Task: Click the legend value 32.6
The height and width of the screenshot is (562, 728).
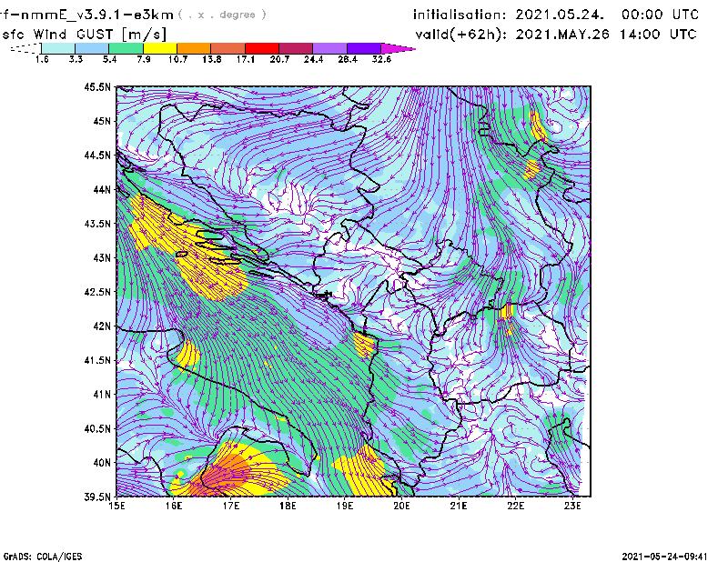Action: point(381,59)
